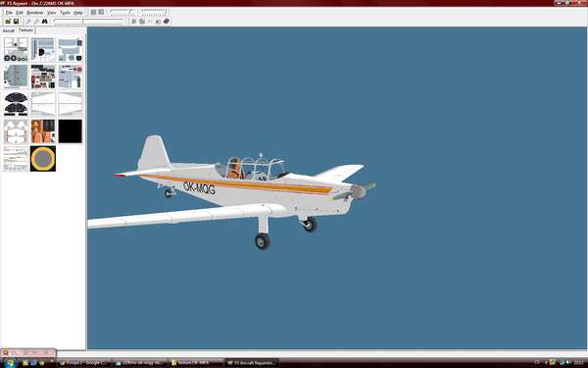Click the purple eraser-like toolbar icon
This screenshot has width=588, height=368.
coord(167,22)
